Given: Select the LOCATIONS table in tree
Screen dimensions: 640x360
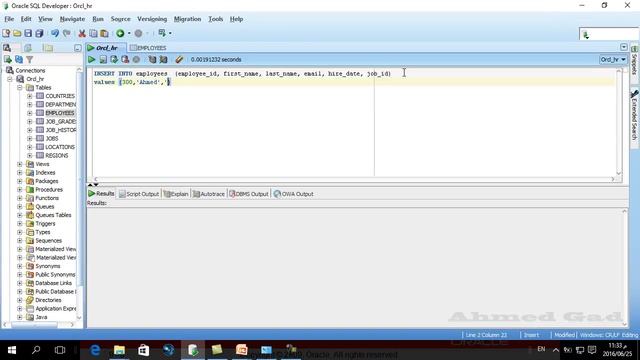Looking at the screenshot, I should click(x=60, y=147).
